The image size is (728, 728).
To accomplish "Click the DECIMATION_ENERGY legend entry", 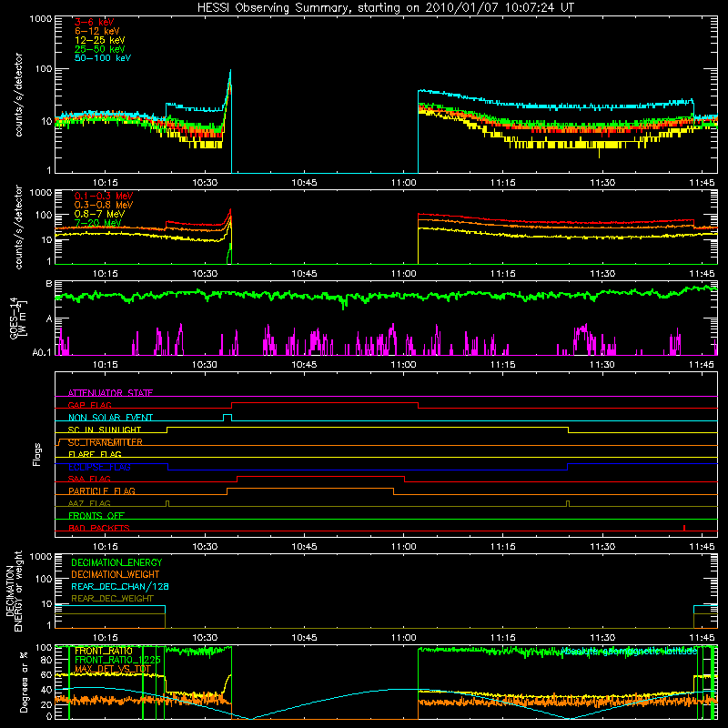I will click(x=116, y=562).
